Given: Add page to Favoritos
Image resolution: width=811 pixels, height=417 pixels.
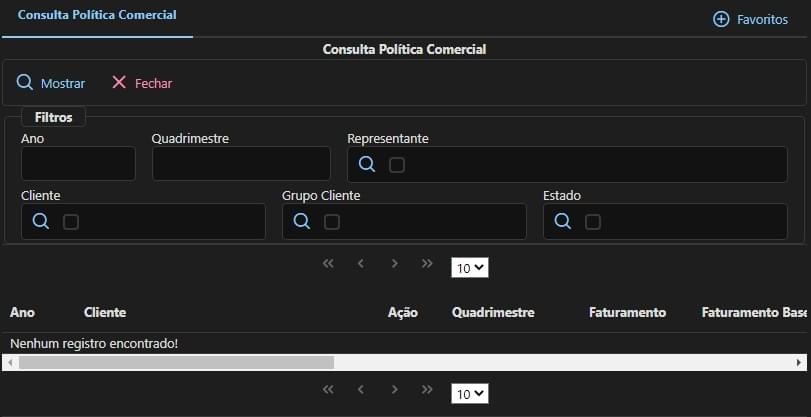Looking at the screenshot, I should [750, 19].
